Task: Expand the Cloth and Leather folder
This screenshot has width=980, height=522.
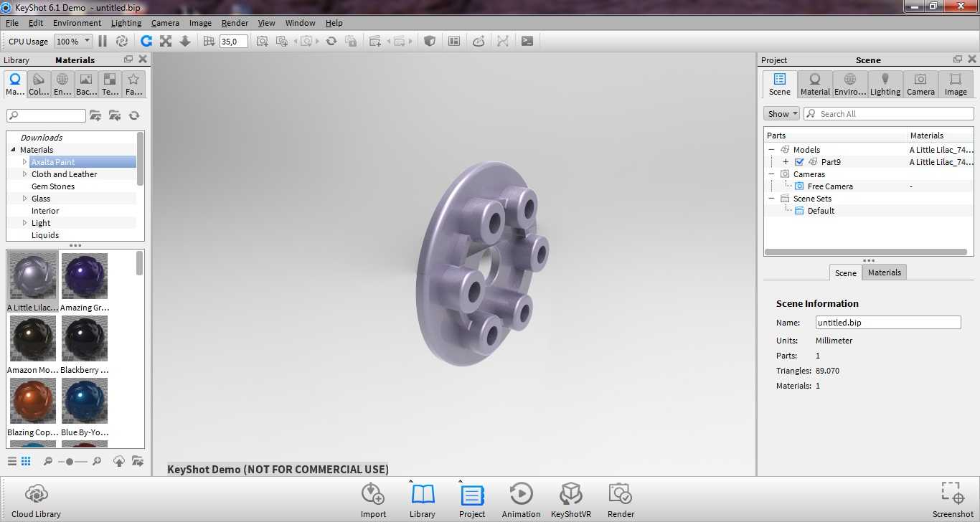Action: pyautogui.click(x=24, y=174)
